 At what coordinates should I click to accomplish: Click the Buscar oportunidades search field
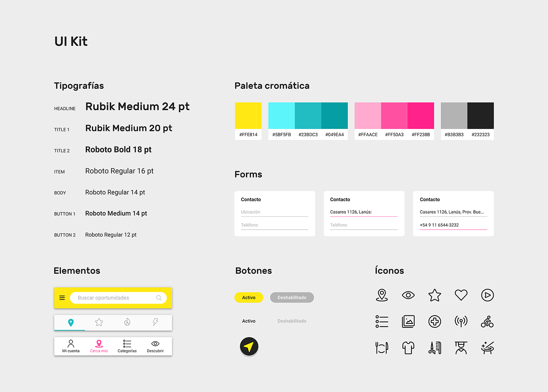[114, 298]
